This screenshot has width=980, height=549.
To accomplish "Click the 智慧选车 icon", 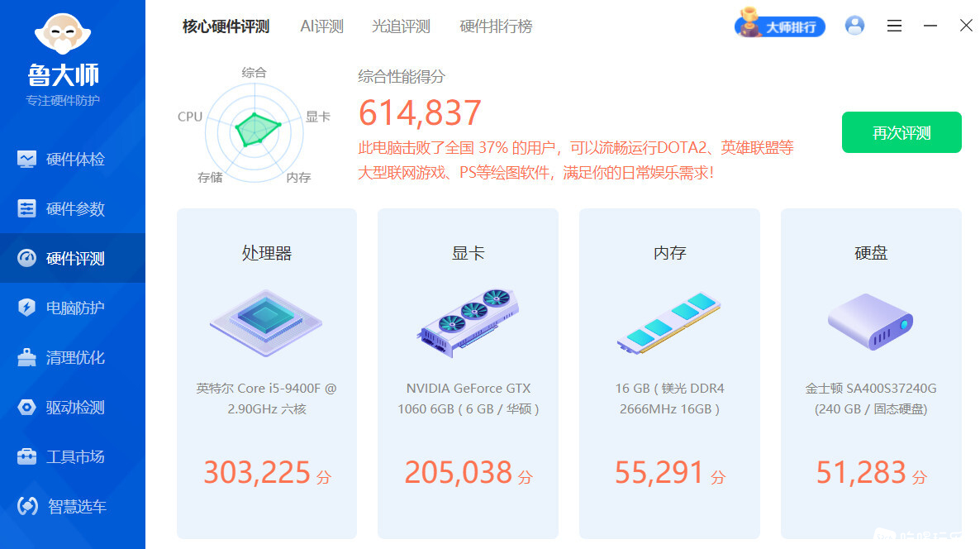I will pos(27,506).
